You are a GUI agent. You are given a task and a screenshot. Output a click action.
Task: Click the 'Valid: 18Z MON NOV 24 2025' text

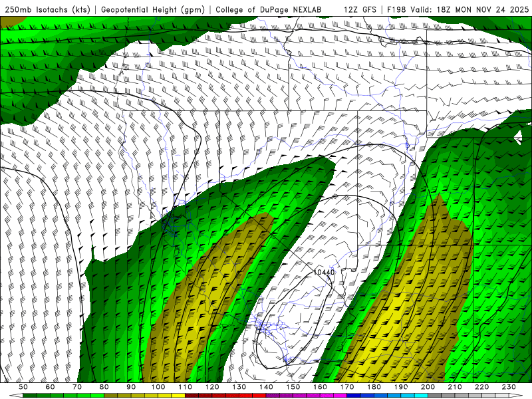[469, 9]
